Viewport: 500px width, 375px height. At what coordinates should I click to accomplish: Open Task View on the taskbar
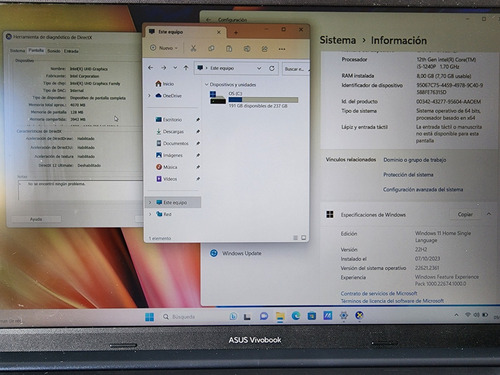pyautogui.click(x=247, y=317)
